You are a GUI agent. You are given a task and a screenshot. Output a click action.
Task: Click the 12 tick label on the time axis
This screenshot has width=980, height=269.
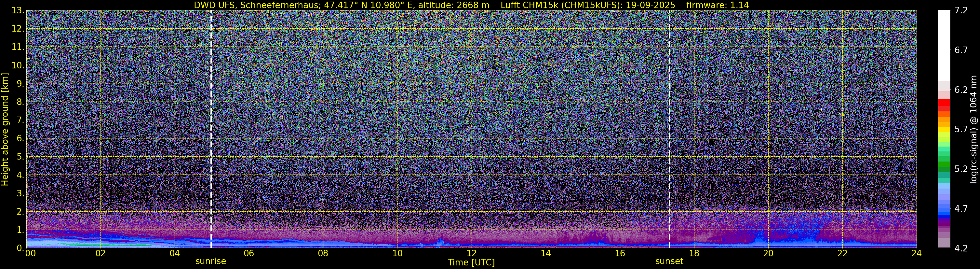click(471, 254)
